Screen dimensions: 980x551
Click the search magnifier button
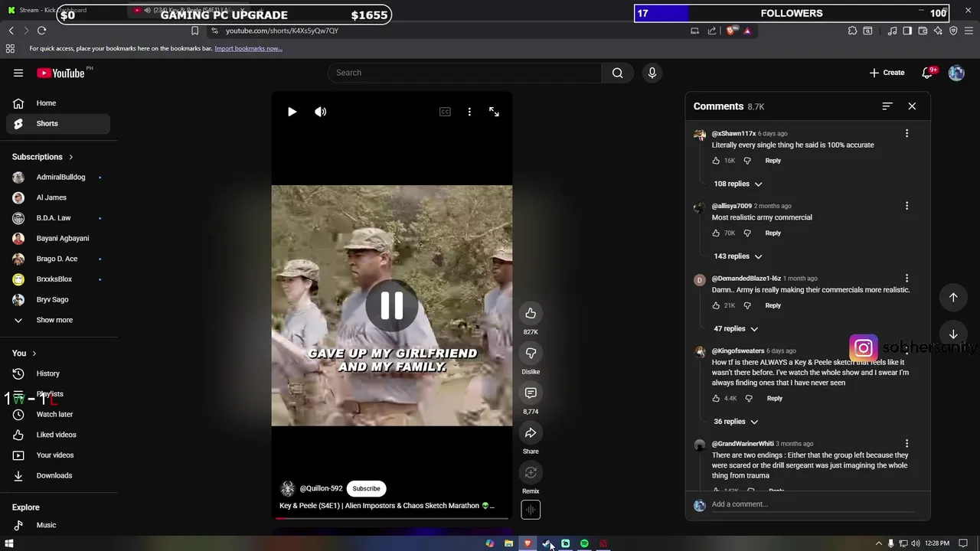pyautogui.click(x=617, y=73)
